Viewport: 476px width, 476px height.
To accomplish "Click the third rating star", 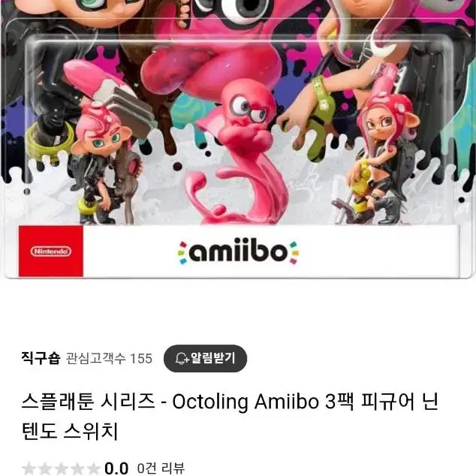I will coord(61,468).
